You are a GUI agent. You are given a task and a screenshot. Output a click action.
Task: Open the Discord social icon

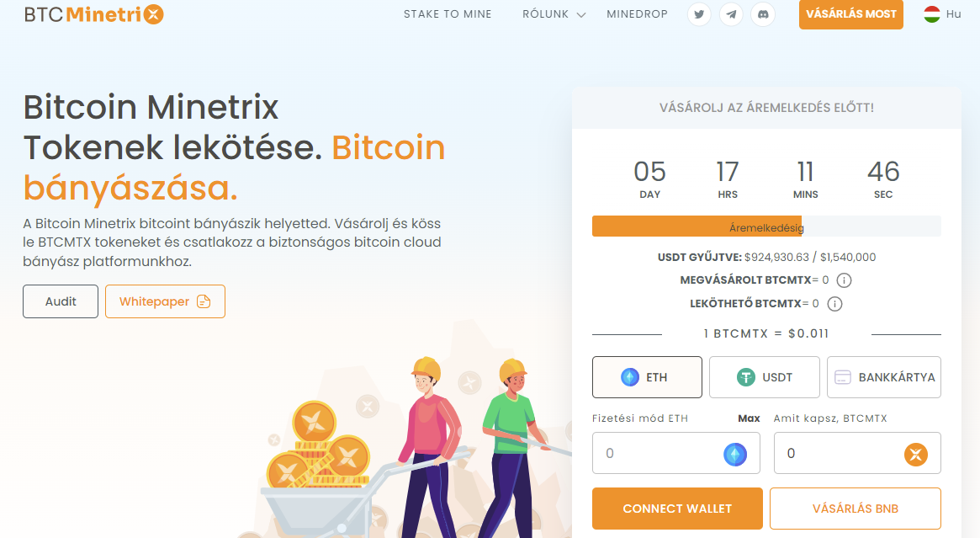click(x=763, y=14)
